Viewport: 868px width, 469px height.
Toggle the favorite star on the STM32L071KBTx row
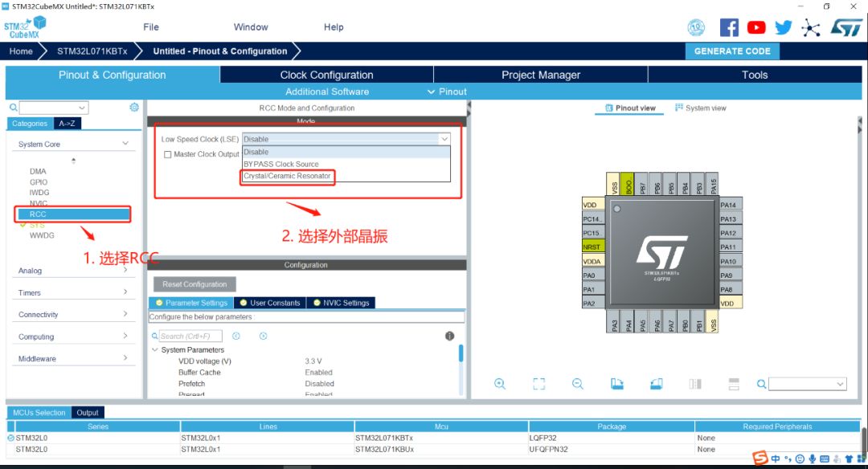tap(10, 438)
